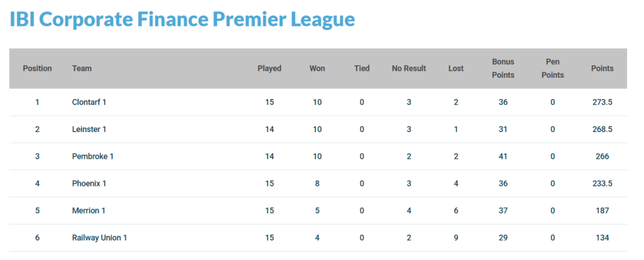Select Railway Union 1 in the table
Viewport: 644px width, 260px height.
coord(99,237)
